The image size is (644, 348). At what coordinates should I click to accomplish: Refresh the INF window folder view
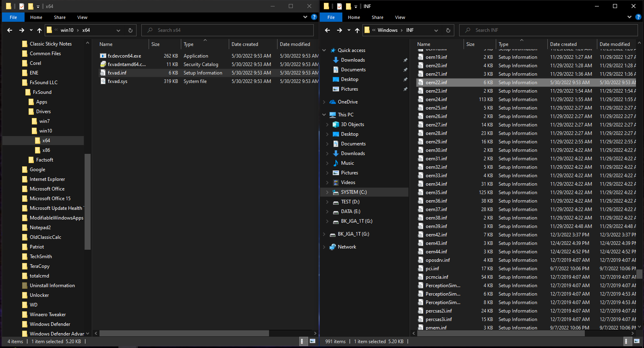tap(448, 30)
